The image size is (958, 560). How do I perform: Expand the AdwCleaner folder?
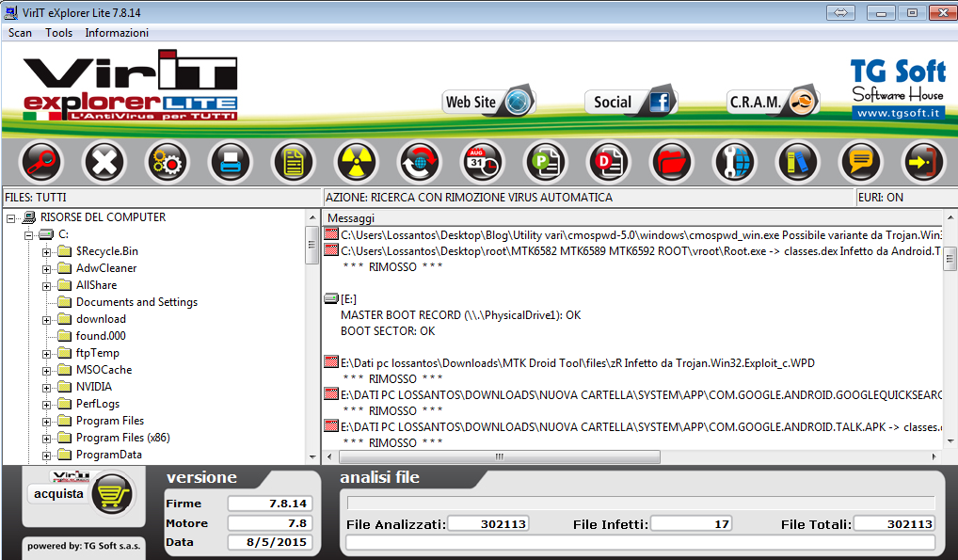46,269
